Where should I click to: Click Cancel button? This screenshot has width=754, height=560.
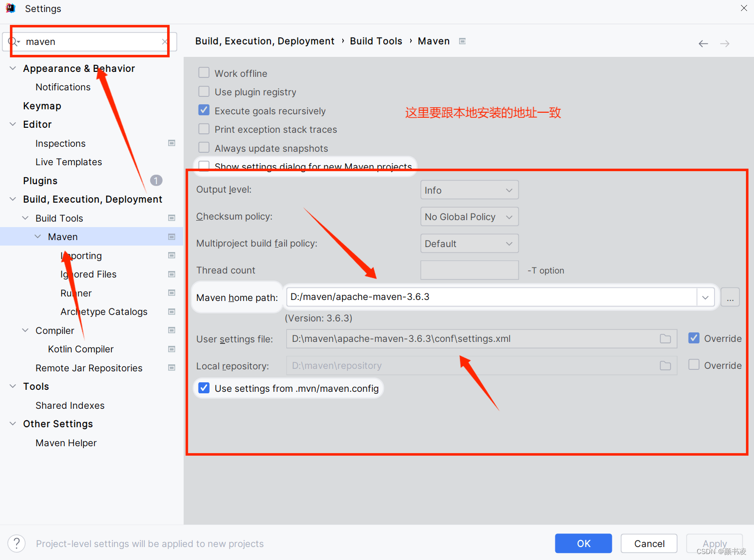pos(649,544)
